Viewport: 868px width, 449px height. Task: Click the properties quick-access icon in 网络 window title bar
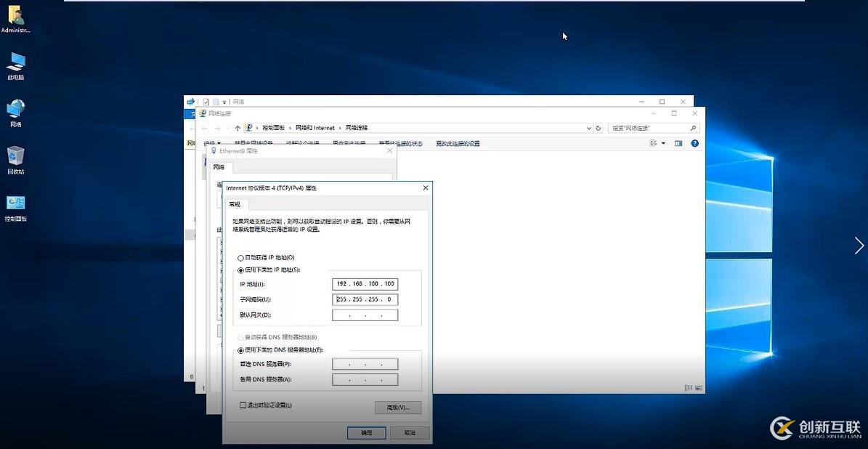click(206, 102)
